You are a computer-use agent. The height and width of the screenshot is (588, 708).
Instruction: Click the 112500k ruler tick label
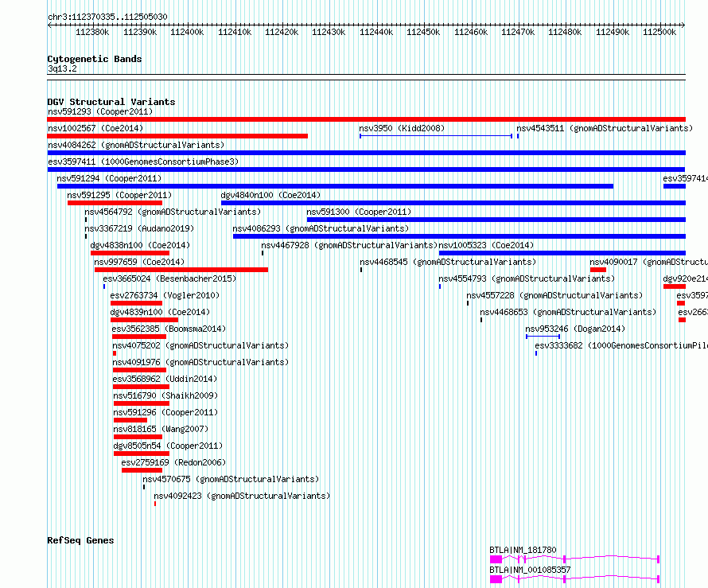coord(659,32)
